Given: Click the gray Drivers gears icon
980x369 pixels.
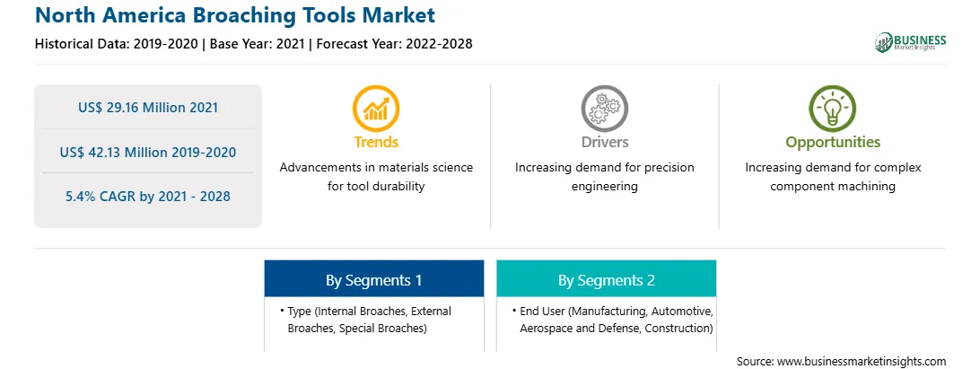Looking at the screenshot, I should [x=604, y=109].
